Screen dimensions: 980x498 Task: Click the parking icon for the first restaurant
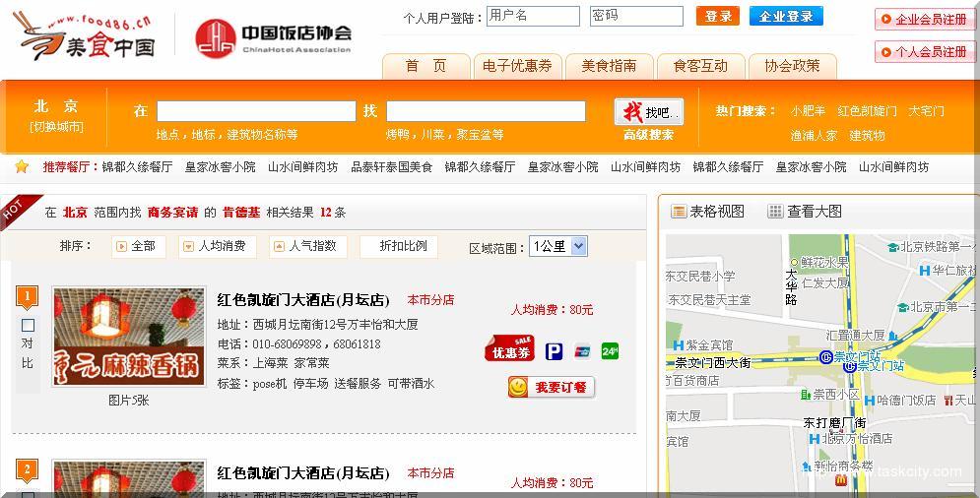[555, 351]
